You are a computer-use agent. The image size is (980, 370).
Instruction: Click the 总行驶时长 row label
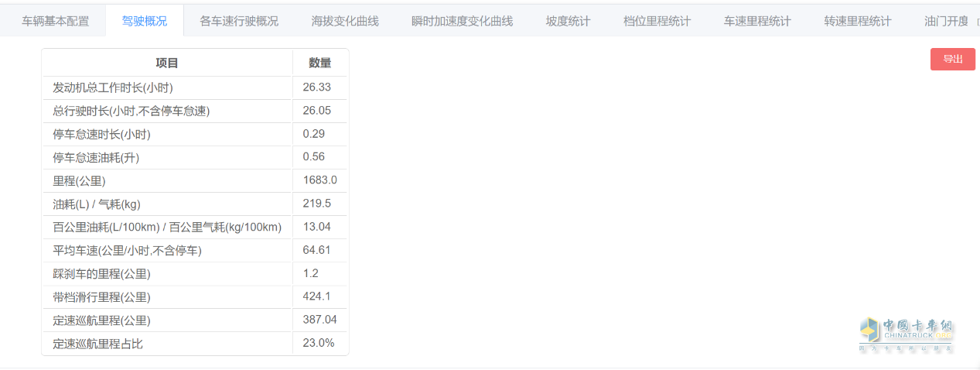click(131, 111)
